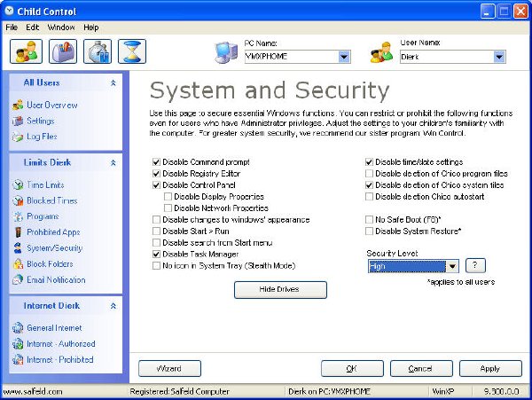Open the File menu
The height and width of the screenshot is (400, 532).
tap(12, 27)
